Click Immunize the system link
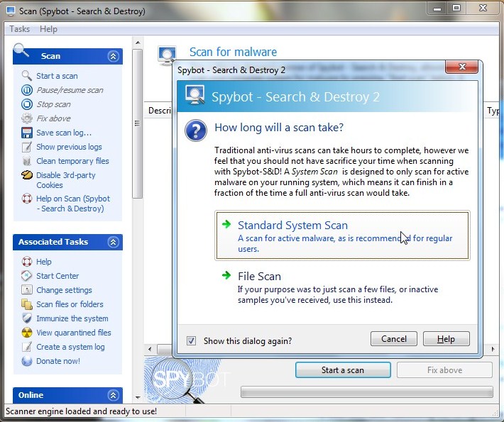 (x=72, y=318)
